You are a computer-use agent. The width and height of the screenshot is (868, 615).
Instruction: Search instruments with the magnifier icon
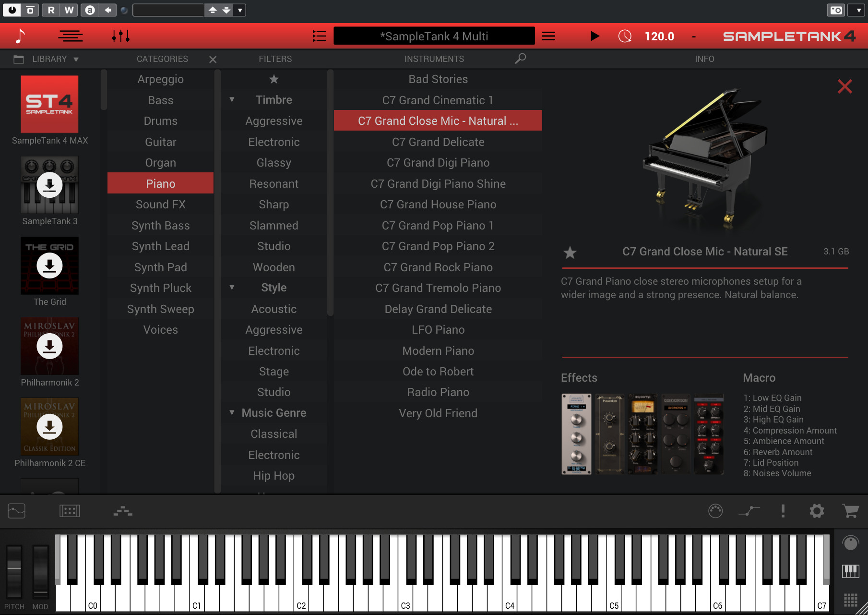(x=520, y=59)
